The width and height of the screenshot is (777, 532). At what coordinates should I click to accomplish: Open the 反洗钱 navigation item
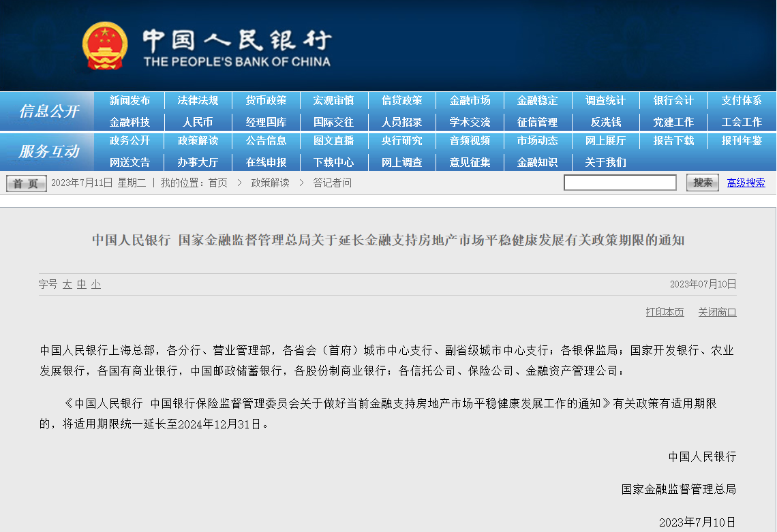(x=605, y=122)
